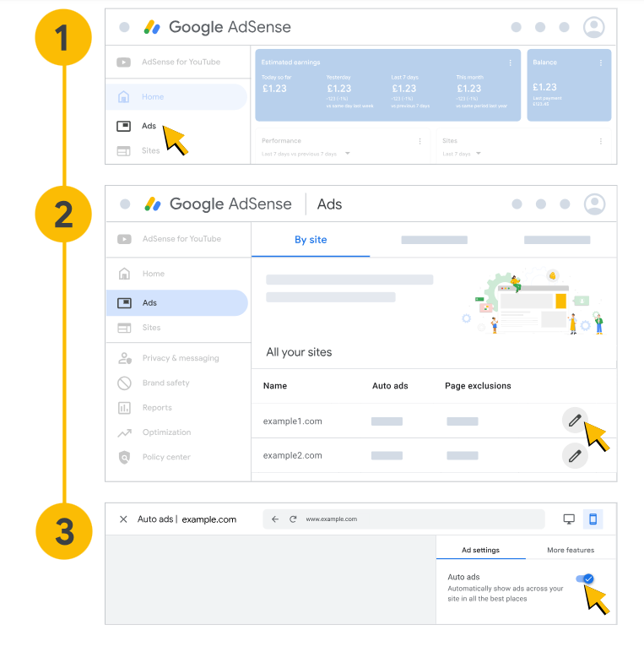This screenshot has width=644, height=652.
Task: Reload the www.example.com preview
Action: tap(293, 519)
